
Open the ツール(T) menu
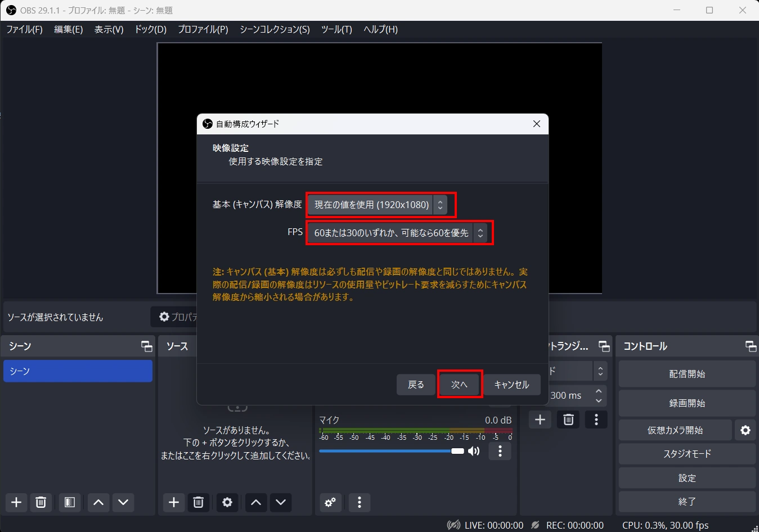coord(336,29)
